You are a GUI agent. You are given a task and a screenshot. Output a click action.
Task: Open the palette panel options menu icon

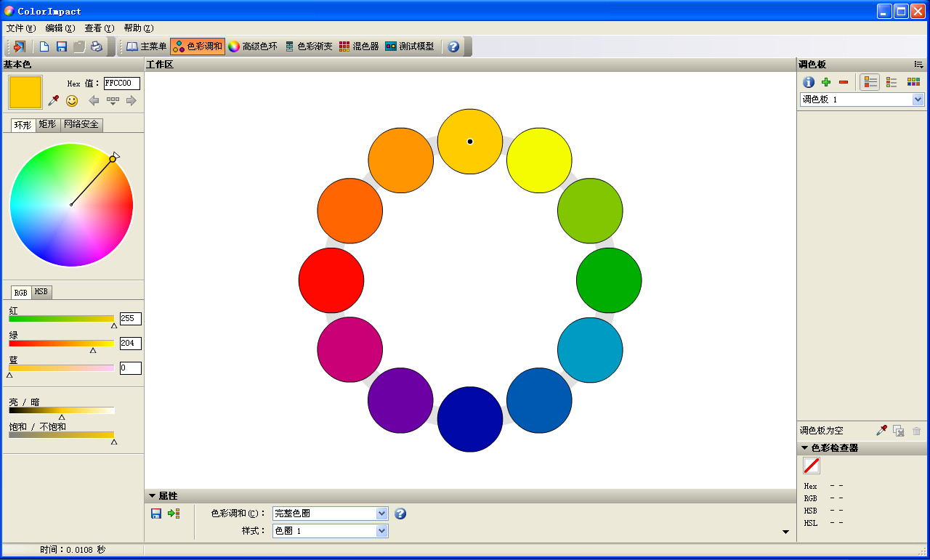pyautogui.click(x=918, y=65)
